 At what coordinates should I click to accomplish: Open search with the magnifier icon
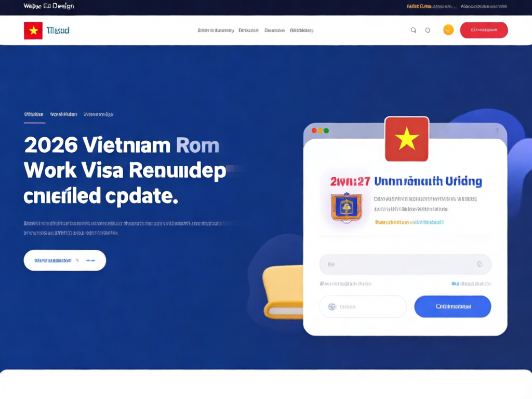pyautogui.click(x=413, y=30)
